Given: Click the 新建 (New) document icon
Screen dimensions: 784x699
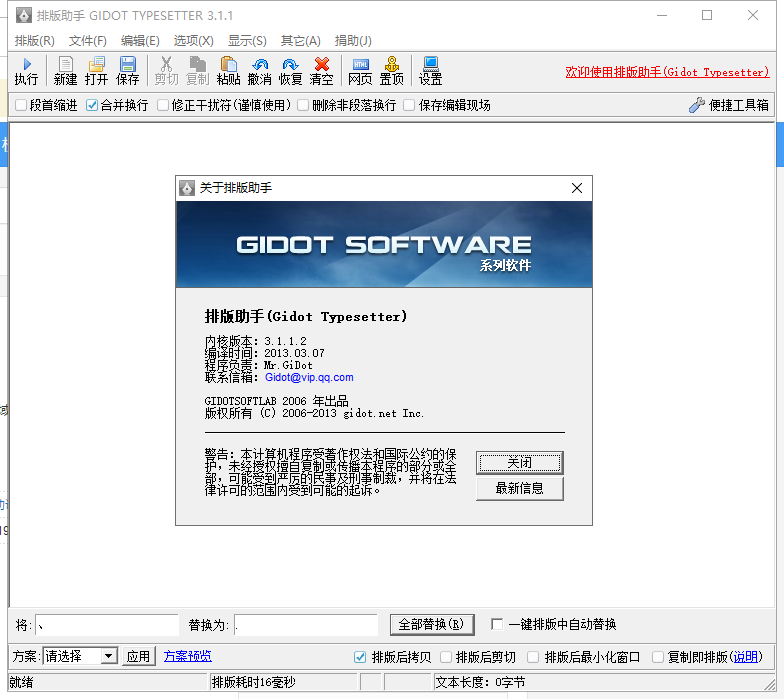Looking at the screenshot, I should 65,71.
